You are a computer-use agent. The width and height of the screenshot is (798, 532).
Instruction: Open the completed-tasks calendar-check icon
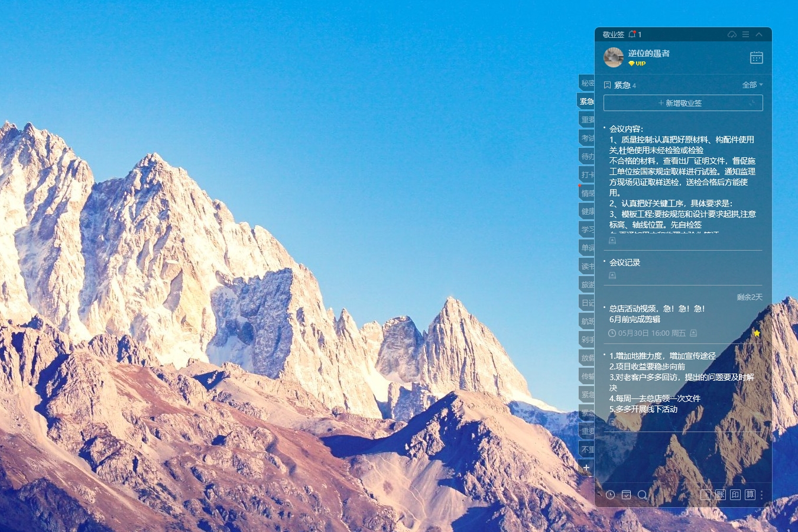(627, 495)
